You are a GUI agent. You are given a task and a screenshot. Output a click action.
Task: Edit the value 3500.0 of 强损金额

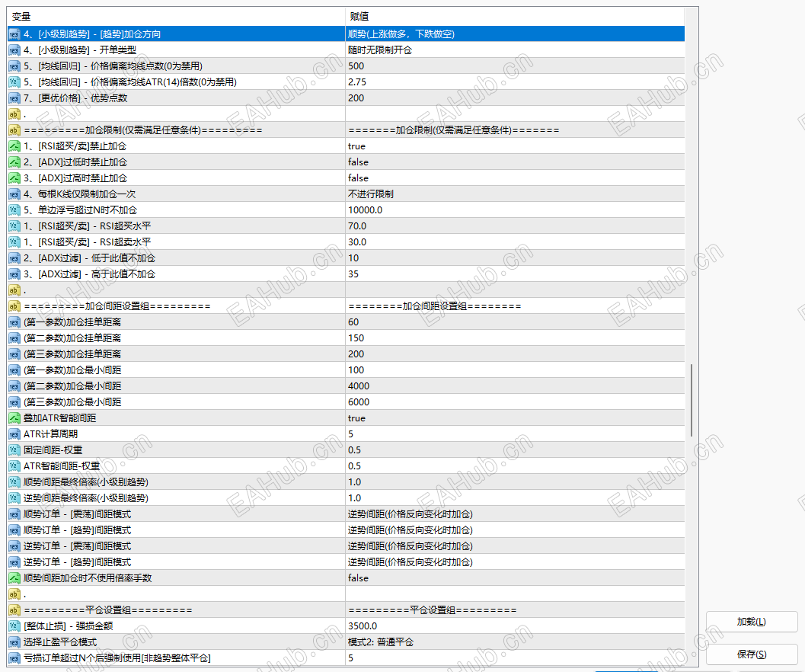tap(515, 626)
